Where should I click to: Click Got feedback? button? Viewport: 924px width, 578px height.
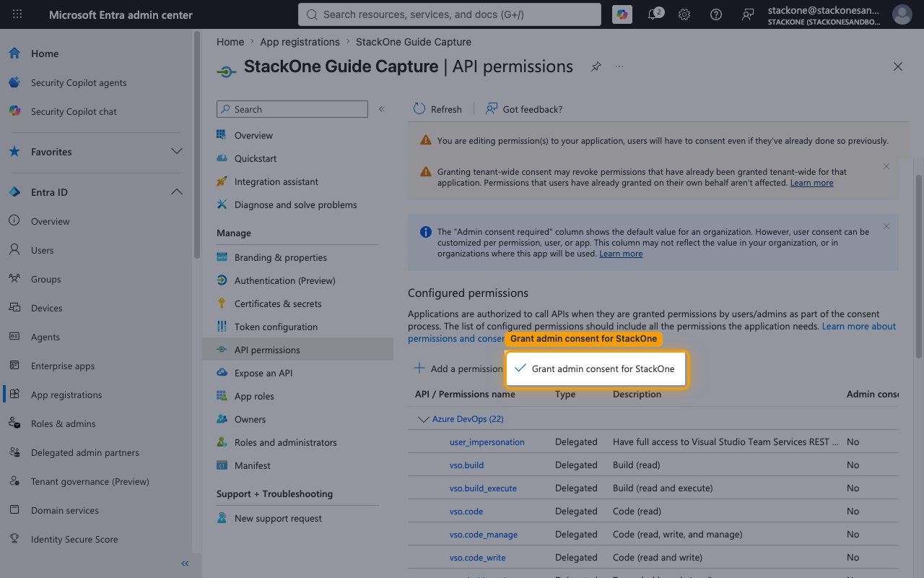click(x=524, y=109)
